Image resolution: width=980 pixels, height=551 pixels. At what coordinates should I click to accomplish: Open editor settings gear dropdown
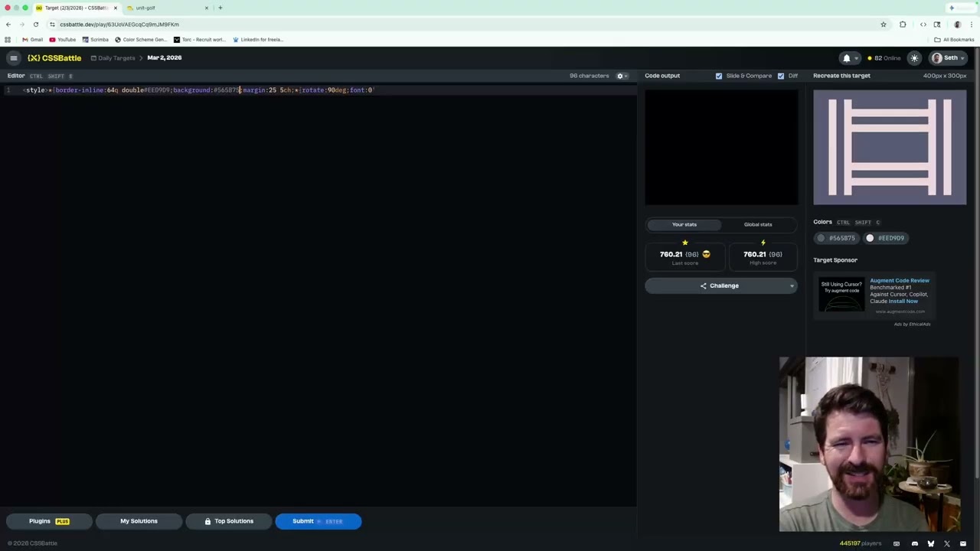point(622,76)
